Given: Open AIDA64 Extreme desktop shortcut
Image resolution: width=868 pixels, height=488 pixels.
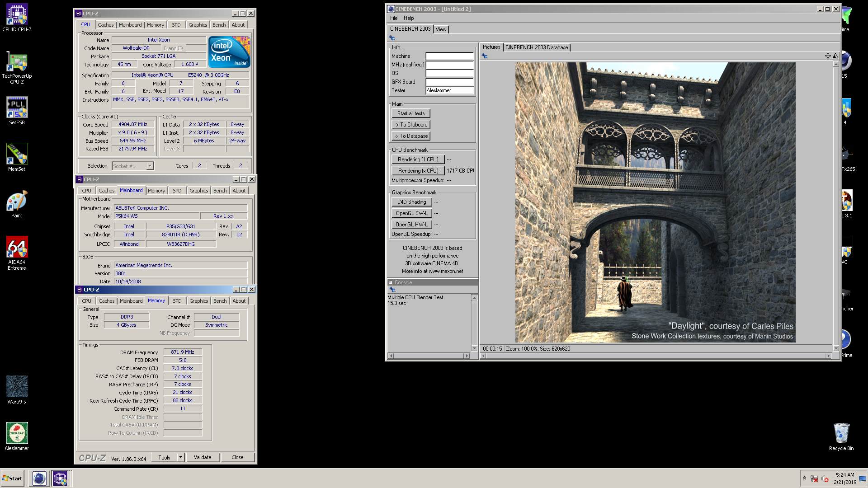Looking at the screenshot, I should [x=17, y=253].
